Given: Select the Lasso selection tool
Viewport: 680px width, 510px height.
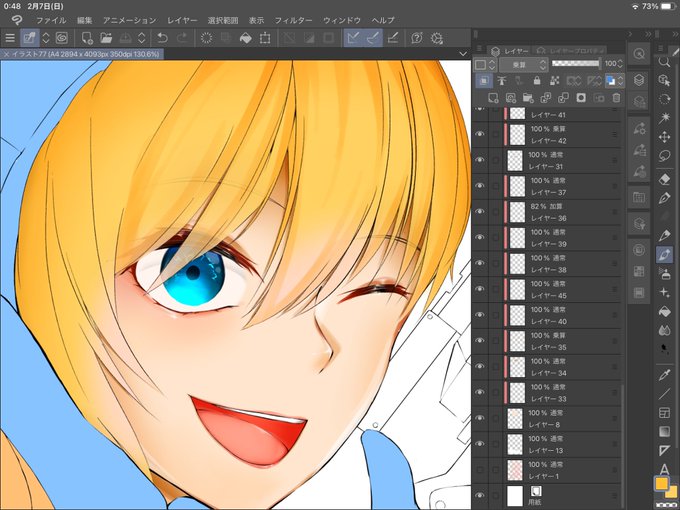Looking at the screenshot, I should pos(664,156).
